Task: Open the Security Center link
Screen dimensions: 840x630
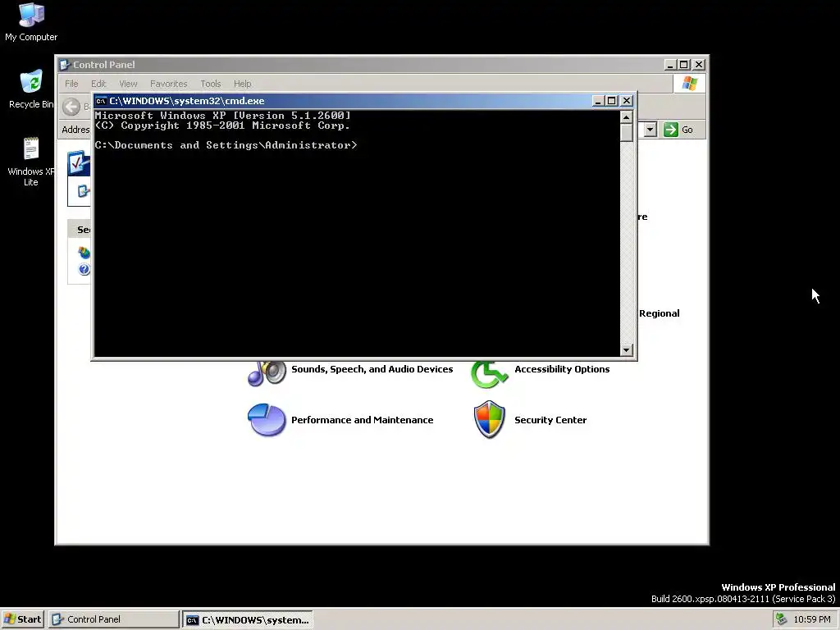Action: click(550, 420)
